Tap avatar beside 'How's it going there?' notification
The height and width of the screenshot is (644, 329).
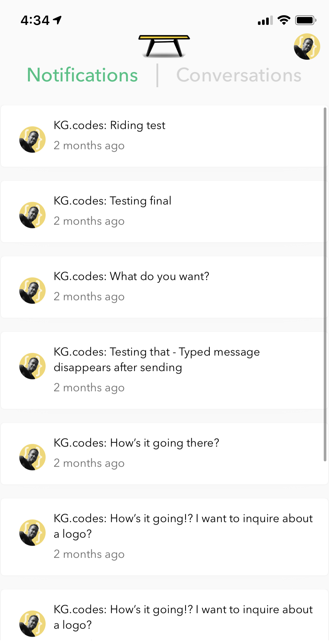(32, 457)
